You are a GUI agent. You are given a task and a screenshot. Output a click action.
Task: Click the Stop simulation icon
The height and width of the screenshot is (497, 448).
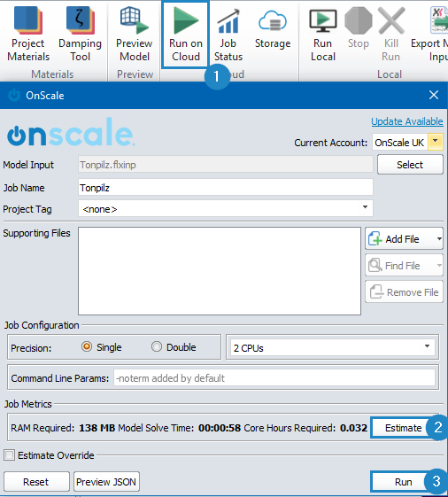click(359, 28)
